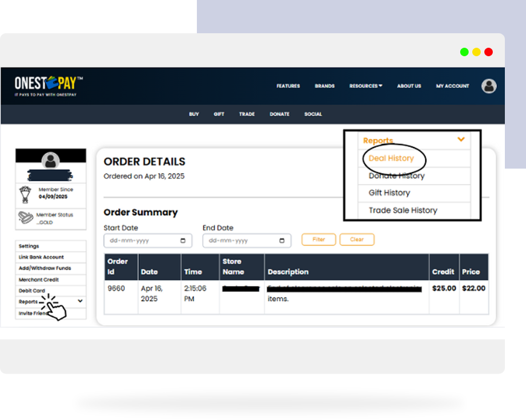The image size is (526, 420).
Task: Expand the Resources dropdown menu
Action: (x=365, y=86)
